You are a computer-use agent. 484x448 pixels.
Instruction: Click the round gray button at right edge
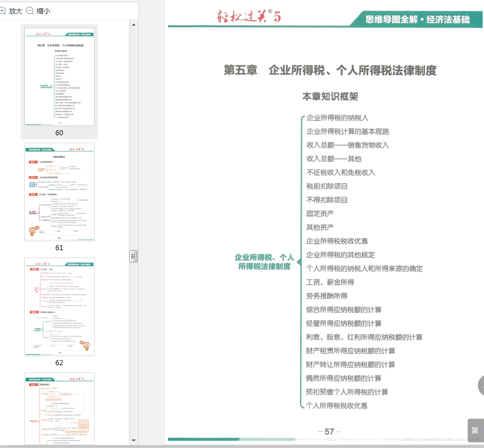[481, 385]
